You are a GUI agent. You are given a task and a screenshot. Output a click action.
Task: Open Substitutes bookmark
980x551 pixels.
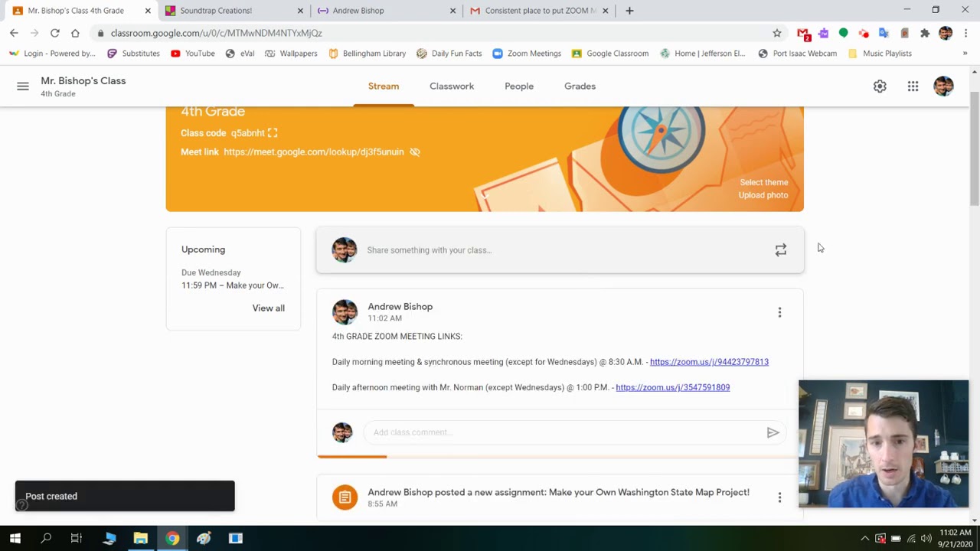tap(133, 54)
